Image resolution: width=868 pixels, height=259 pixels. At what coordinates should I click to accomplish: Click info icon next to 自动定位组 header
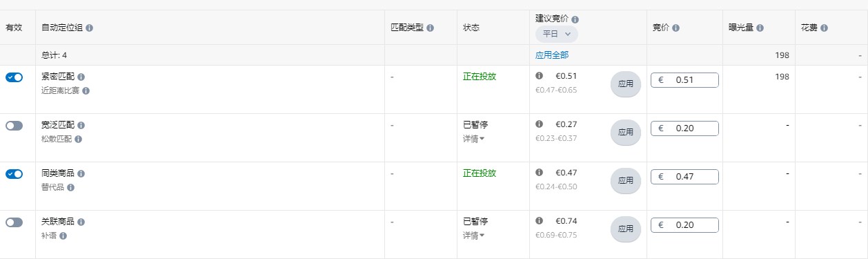(x=90, y=28)
